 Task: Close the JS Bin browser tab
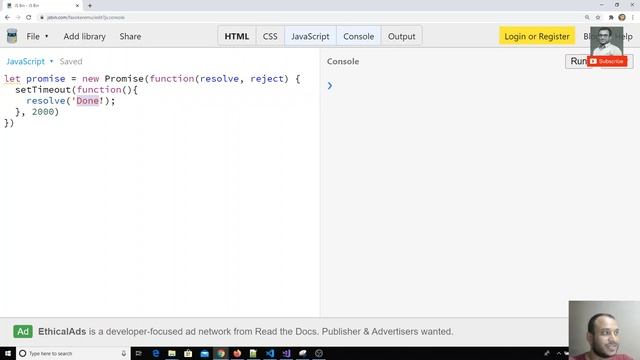point(77,6)
